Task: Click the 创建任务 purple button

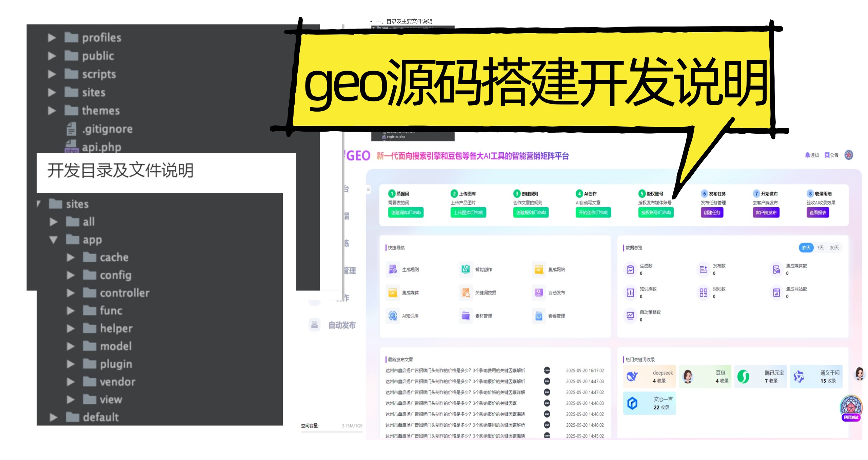Action: (x=712, y=213)
